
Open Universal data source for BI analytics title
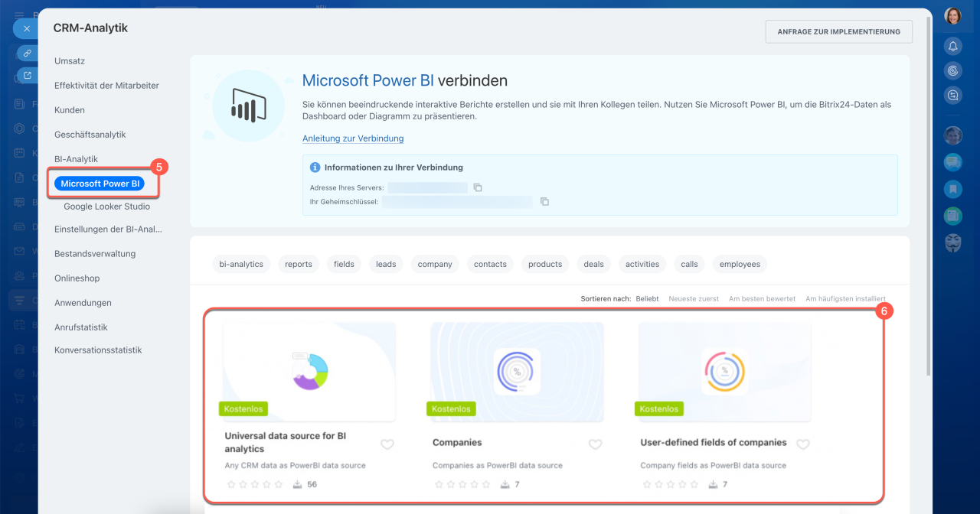click(286, 442)
